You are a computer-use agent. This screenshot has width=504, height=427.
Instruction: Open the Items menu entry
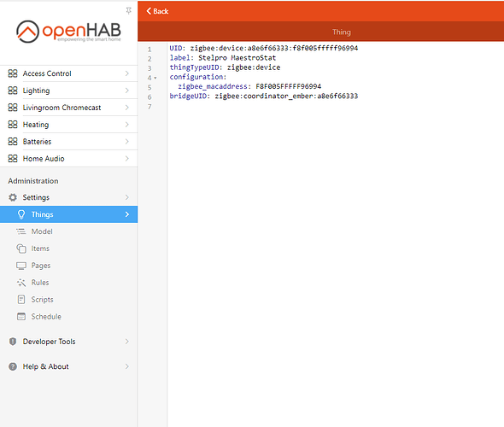pyautogui.click(x=69, y=249)
